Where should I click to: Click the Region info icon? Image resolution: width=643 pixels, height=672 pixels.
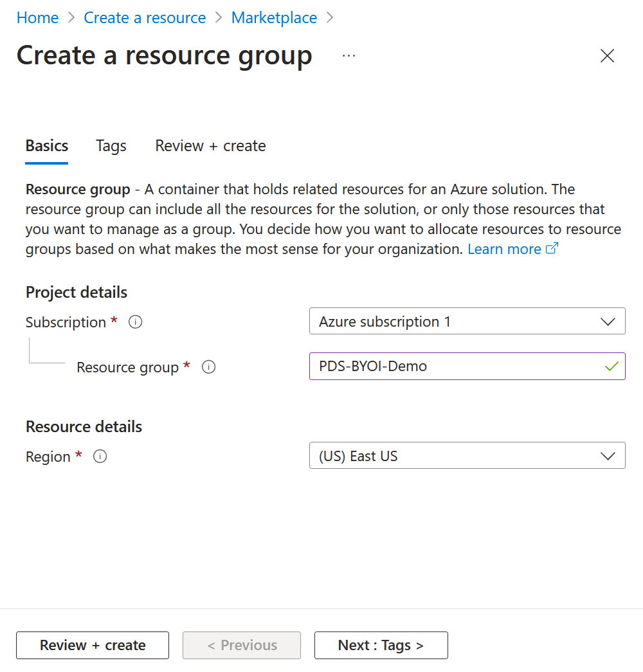pos(100,456)
